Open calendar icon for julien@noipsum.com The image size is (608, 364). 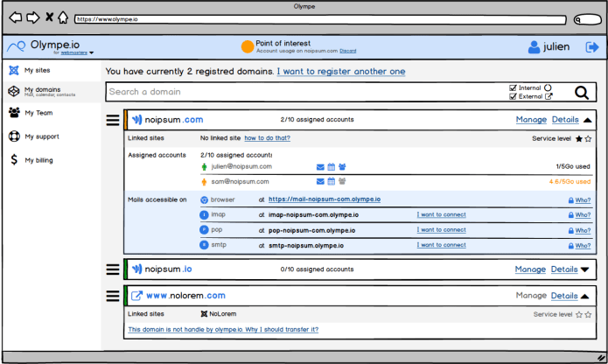(332, 167)
